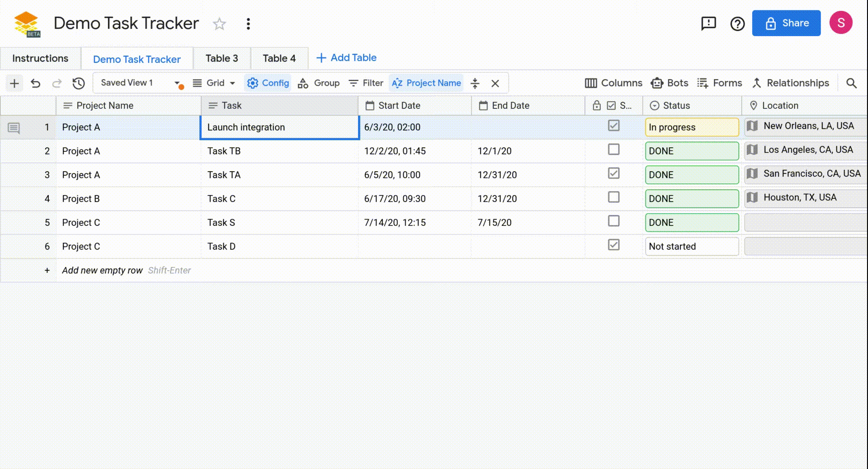Click the blue Share button
Image resolution: width=868 pixels, height=469 pixels.
tap(786, 23)
